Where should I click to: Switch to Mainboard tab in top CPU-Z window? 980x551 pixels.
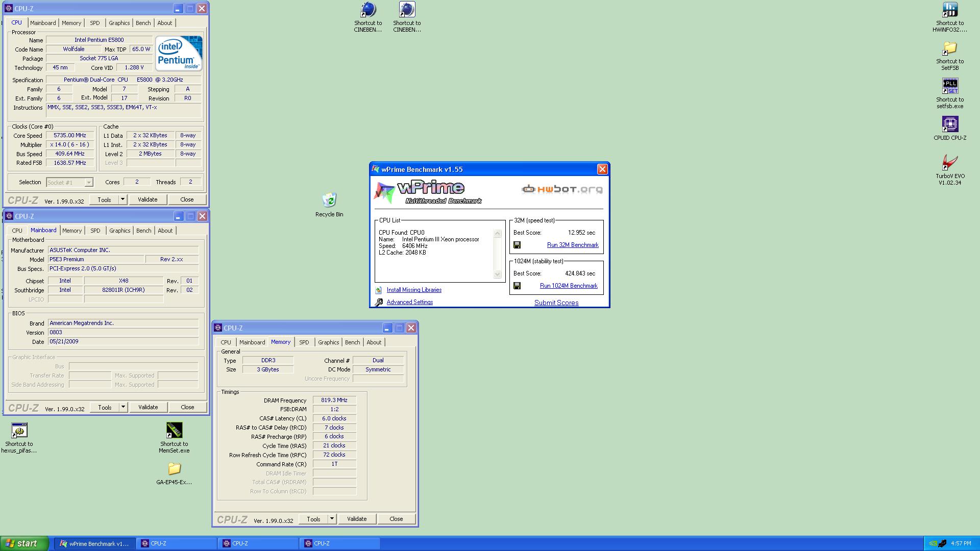click(x=43, y=23)
